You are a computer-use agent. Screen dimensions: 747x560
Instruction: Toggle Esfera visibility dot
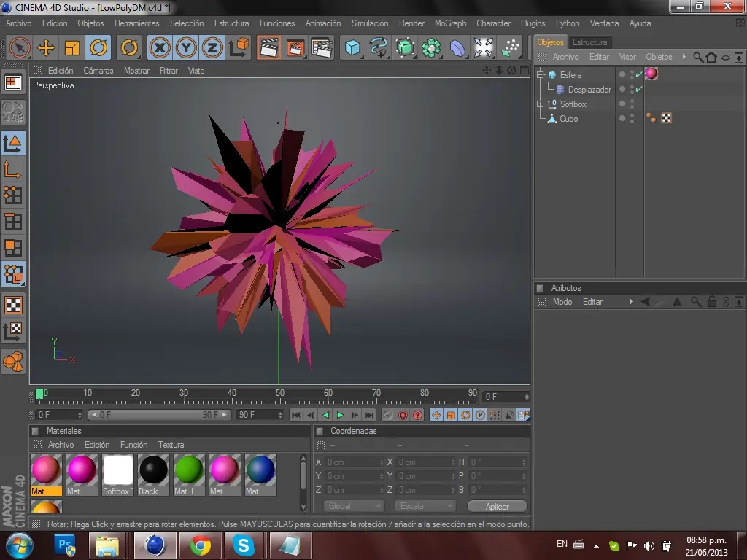pyautogui.click(x=622, y=74)
